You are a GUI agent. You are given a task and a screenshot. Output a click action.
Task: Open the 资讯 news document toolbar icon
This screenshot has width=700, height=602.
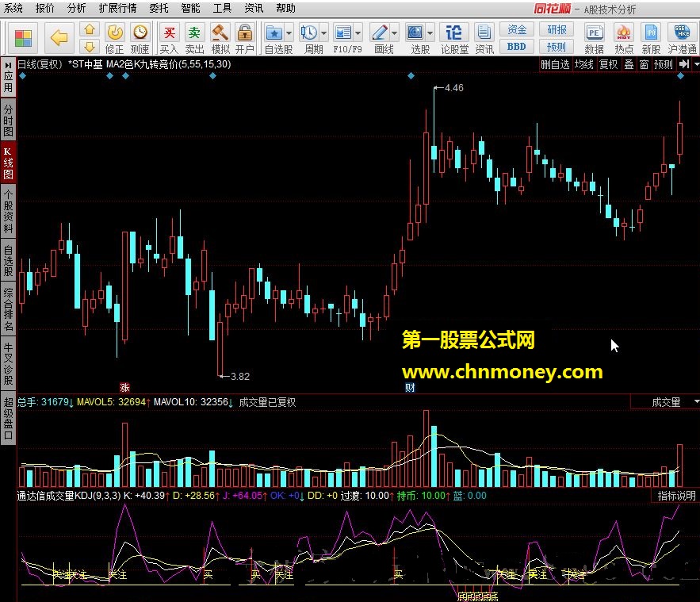click(x=484, y=33)
